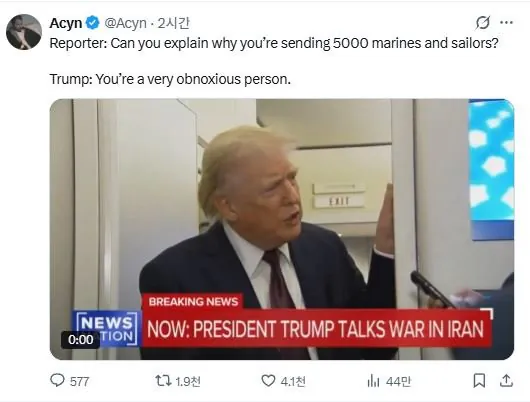Screen dimensions: 530x402
Task: Open Acyn's profile avatar
Action: [24, 32]
